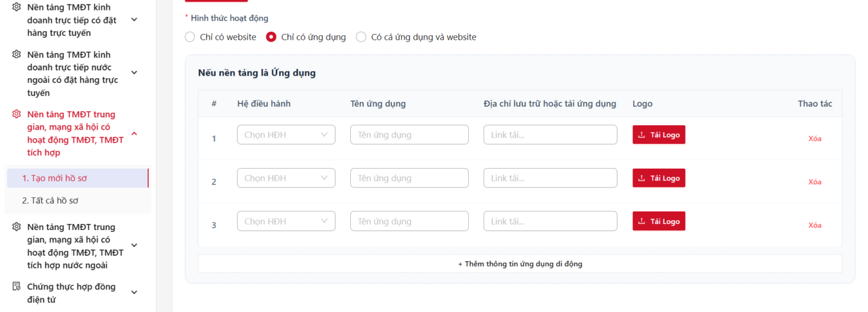The height and width of the screenshot is (312, 868).
Task: Click gear icon beside 'TMĐT tích hợp nước ngoài' item
Action: pyautogui.click(x=17, y=227)
